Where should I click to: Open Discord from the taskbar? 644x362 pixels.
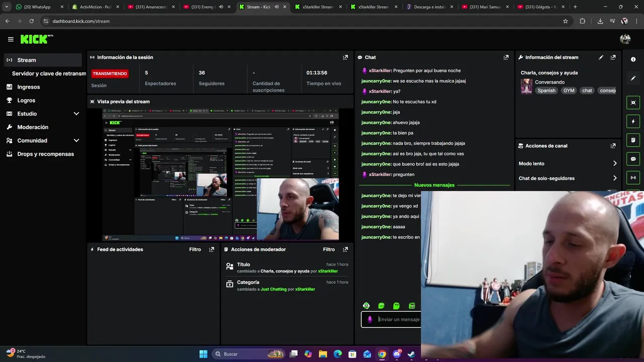tap(397, 354)
